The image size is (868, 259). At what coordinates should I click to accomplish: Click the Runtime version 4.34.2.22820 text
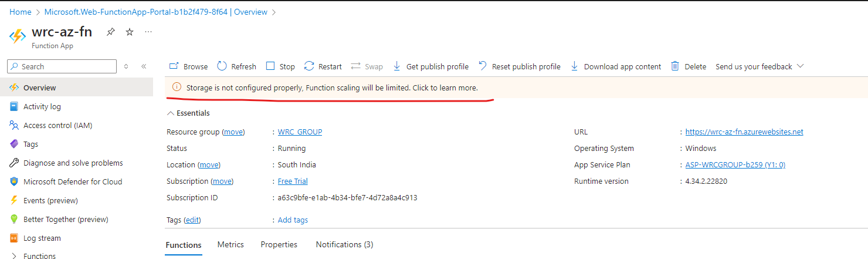706,181
